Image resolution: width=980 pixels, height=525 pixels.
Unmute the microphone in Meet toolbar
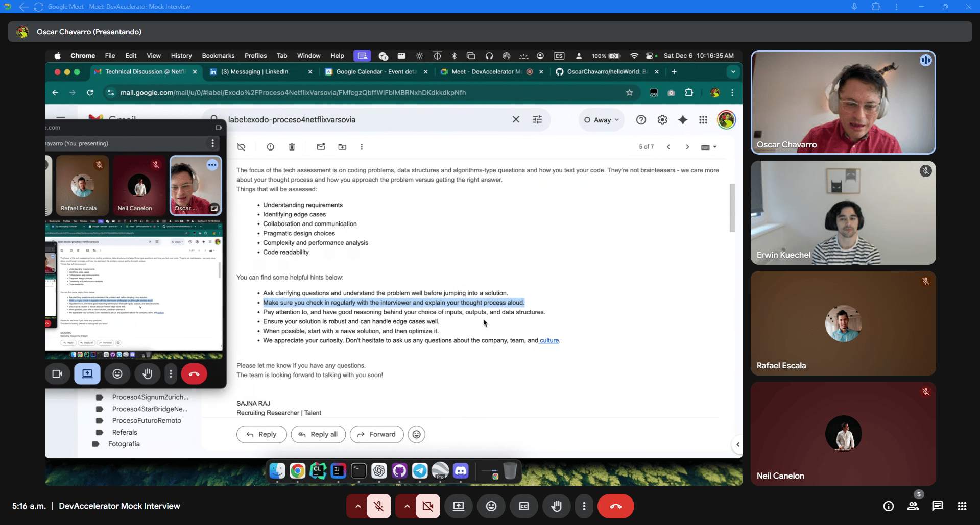[378, 506]
